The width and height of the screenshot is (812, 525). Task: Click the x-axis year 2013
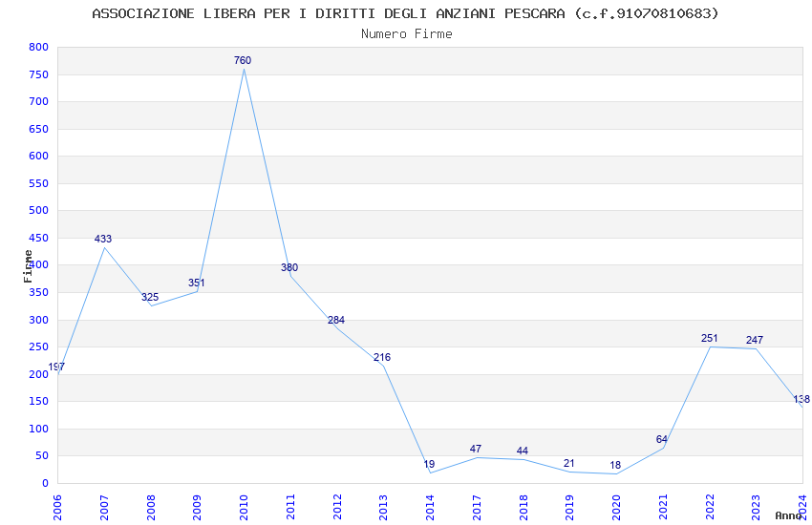pos(384,508)
